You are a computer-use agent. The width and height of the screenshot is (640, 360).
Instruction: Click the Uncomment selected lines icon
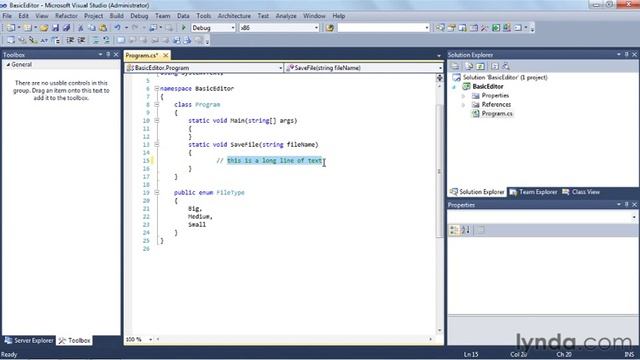[106, 40]
